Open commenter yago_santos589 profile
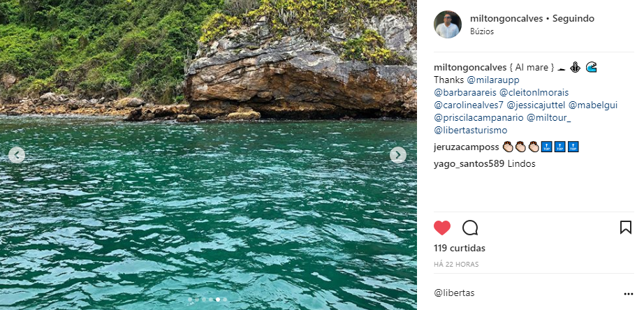 click(468, 163)
